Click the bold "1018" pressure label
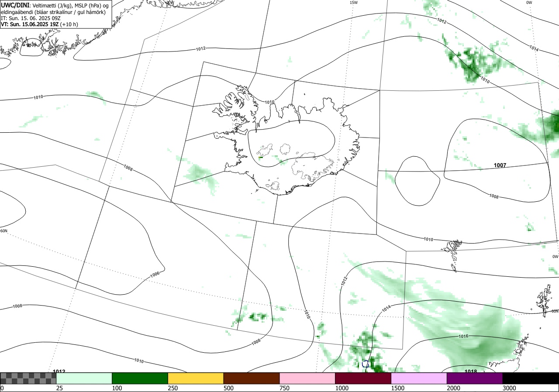The image size is (559, 392). (471, 371)
